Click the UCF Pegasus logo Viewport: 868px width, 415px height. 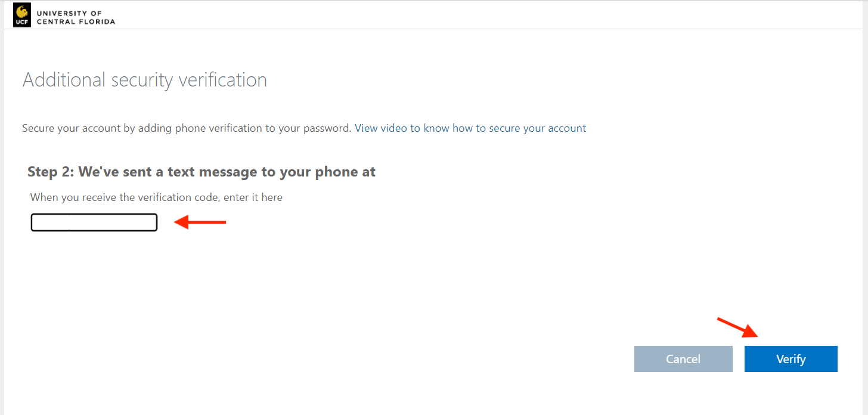tap(21, 15)
